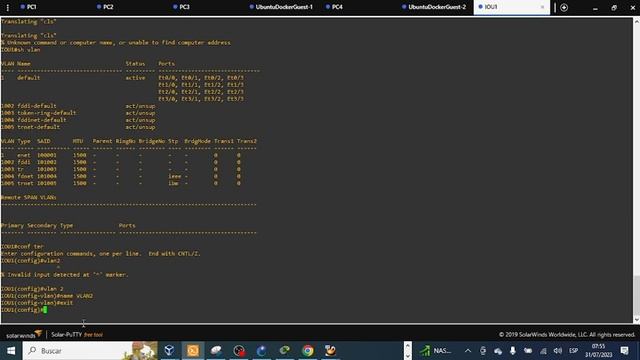Click the taskbar toolbar scroll down arrow
640x360 pixels.
(x=407, y=356)
